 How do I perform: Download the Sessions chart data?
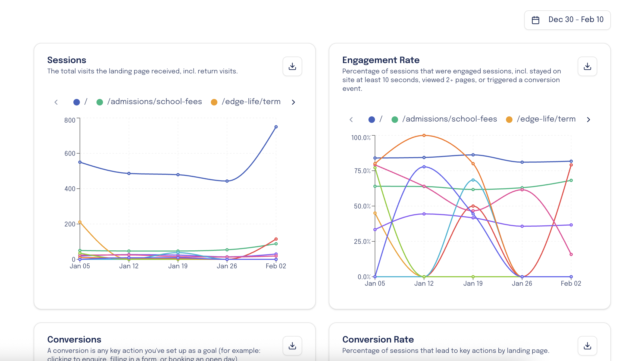[x=292, y=66]
